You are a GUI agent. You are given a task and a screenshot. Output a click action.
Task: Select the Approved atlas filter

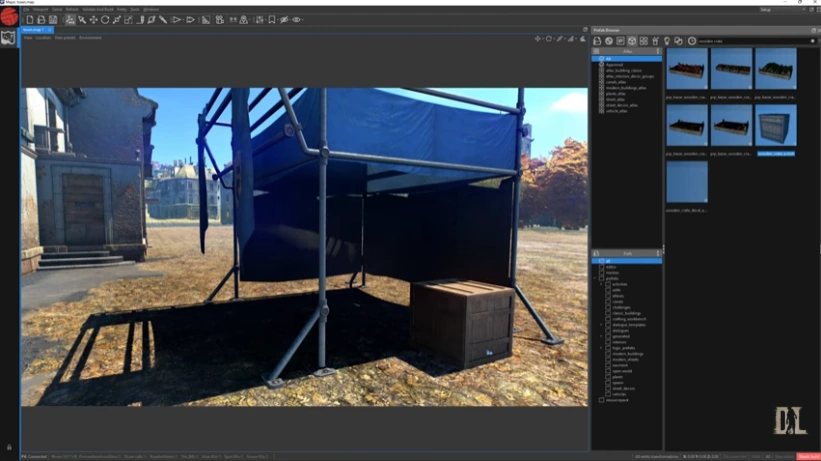click(614, 64)
